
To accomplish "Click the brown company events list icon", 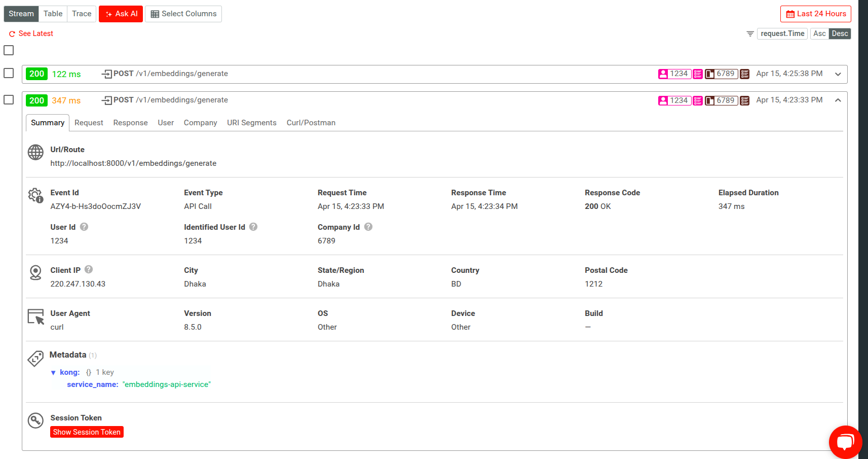I will tap(744, 74).
